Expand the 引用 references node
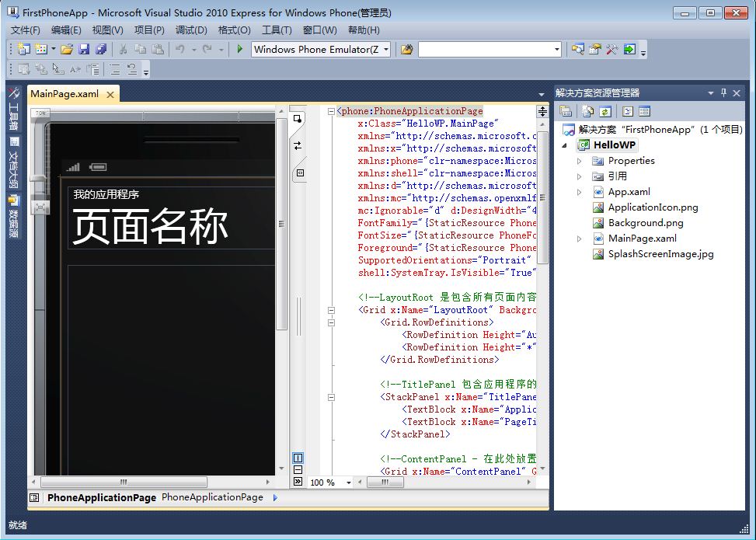 (580, 176)
